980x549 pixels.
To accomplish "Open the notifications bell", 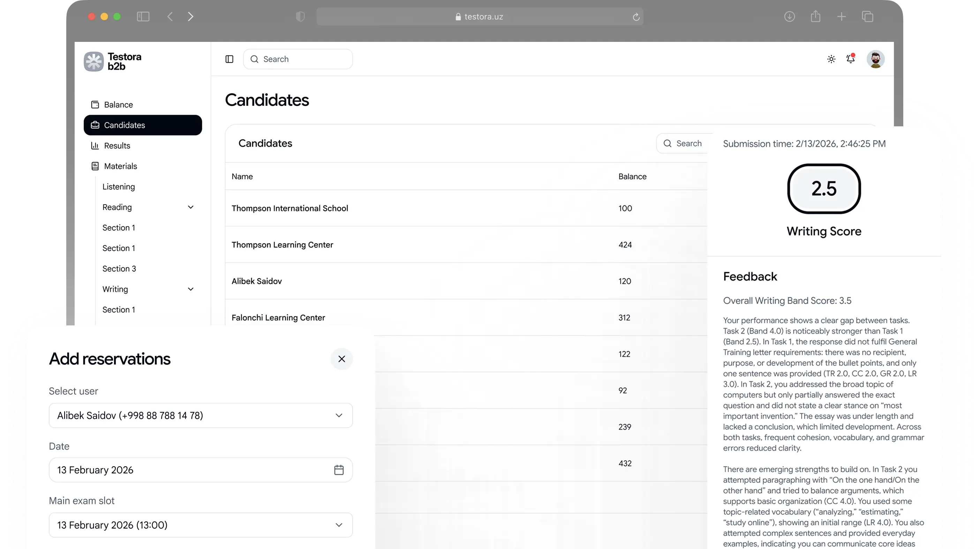I will (851, 59).
